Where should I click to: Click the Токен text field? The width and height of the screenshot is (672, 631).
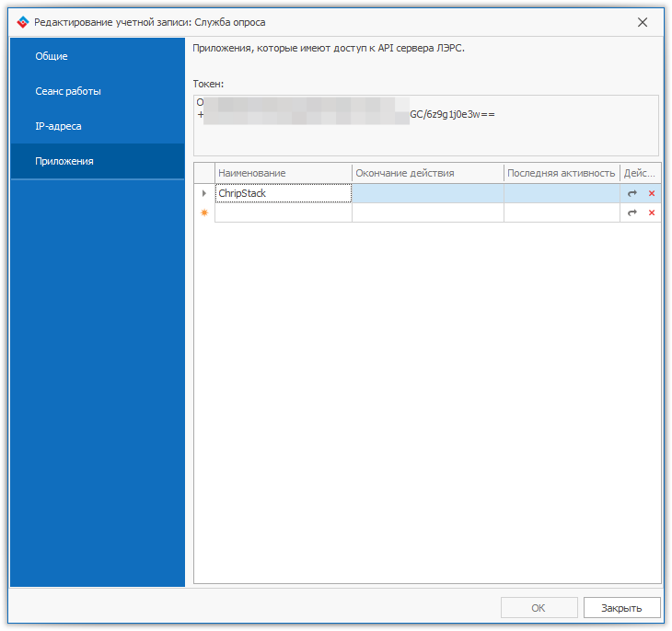pos(425,125)
